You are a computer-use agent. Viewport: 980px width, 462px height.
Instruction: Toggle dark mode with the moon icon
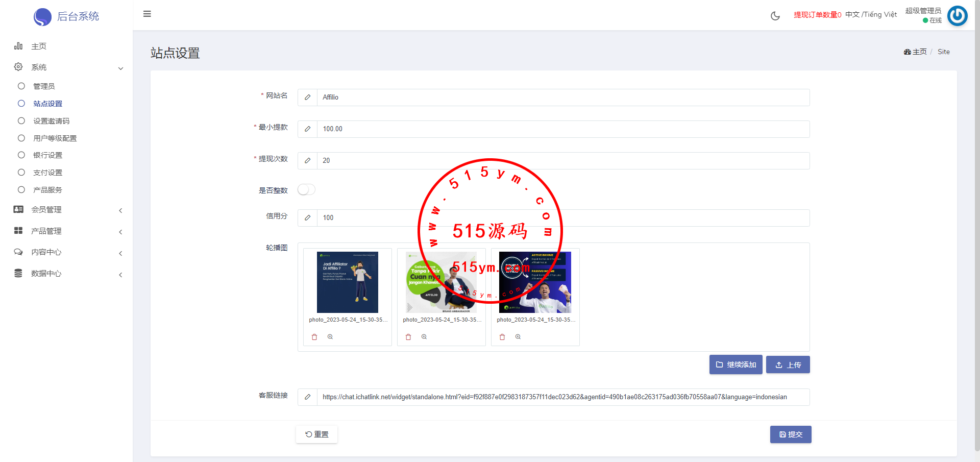click(775, 16)
